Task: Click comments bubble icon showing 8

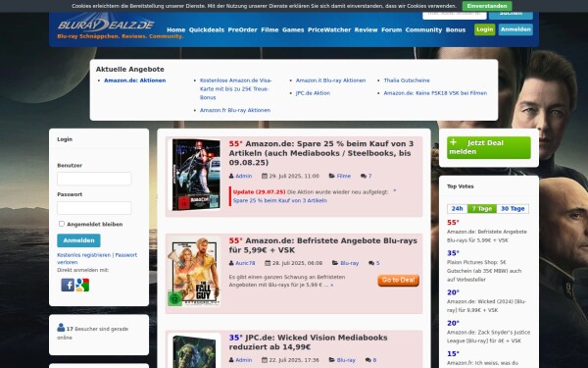Action: tap(368, 360)
